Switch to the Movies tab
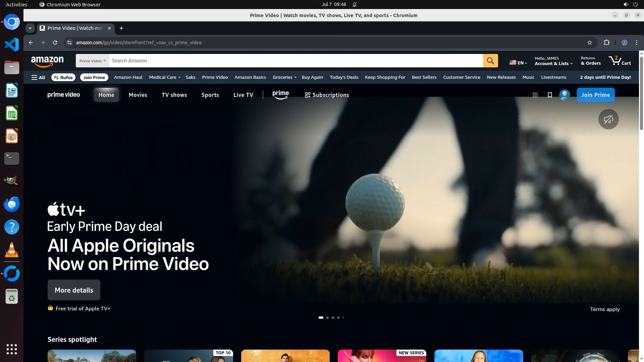Screen dimensions: 644x362 click(138, 95)
